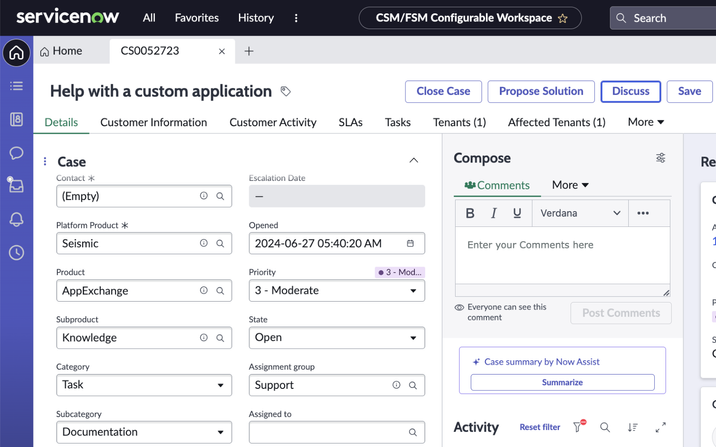This screenshot has height=447, width=716.
Task: Open calendar picker for Opened date
Action: (411, 243)
